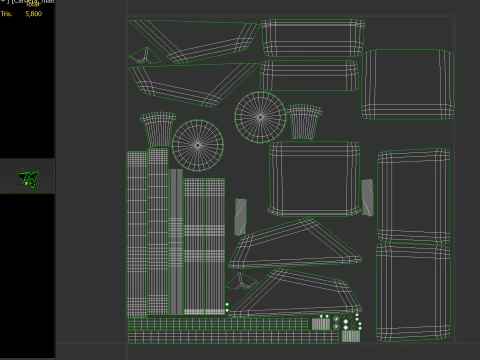This screenshot has height=360, width=480.
Task: Pick the grey-filled sliver right of the gridded strips
Action: click(241, 217)
